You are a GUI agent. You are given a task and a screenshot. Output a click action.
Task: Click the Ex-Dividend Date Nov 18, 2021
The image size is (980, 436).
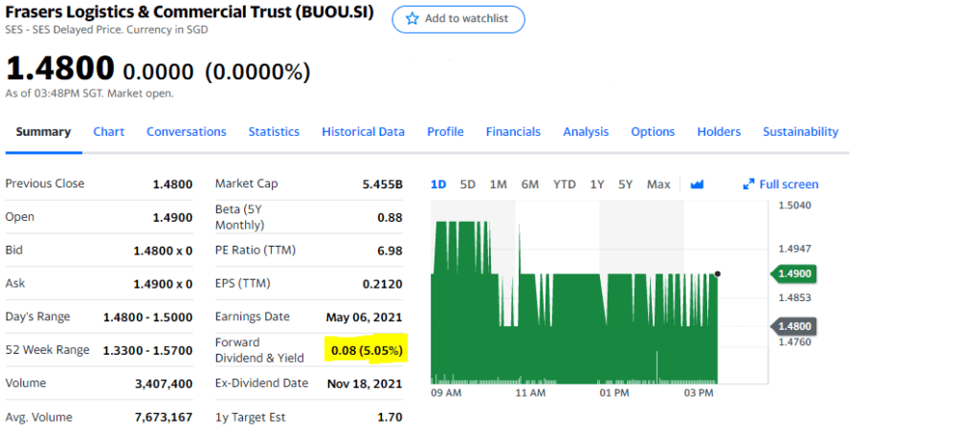tap(365, 383)
